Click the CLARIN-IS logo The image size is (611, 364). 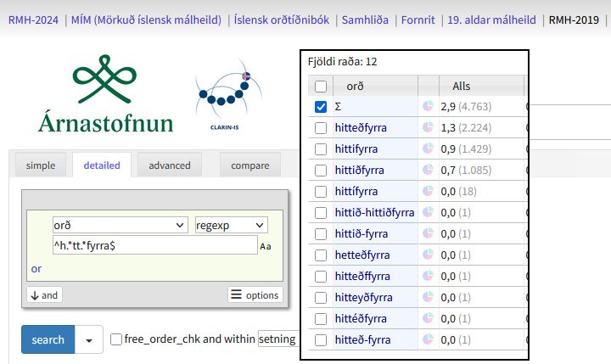coord(229,96)
